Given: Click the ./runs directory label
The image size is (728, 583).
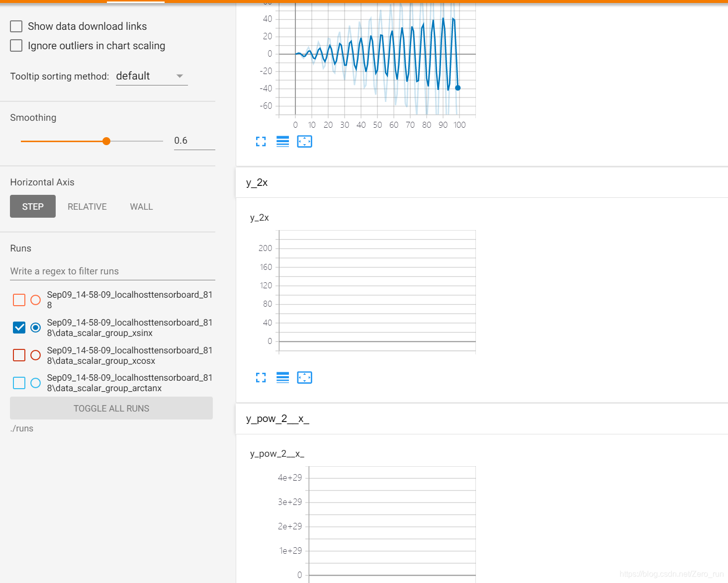Looking at the screenshot, I should click(22, 428).
